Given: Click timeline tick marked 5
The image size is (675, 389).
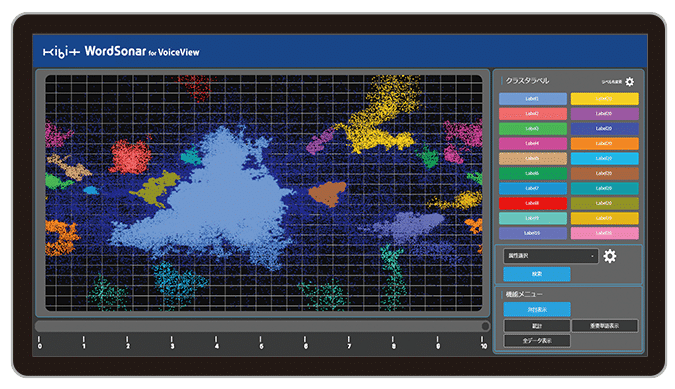Looking at the screenshot, I should coord(260,343).
